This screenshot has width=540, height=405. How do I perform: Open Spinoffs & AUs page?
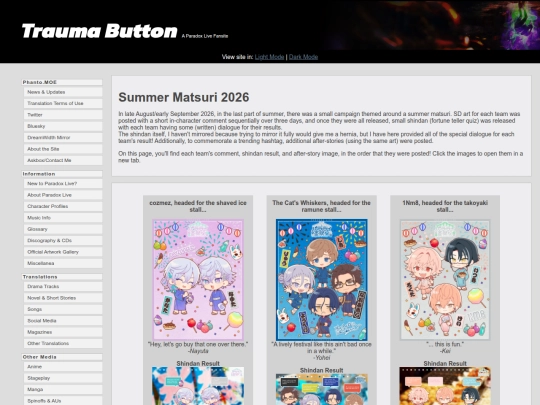point(63,401)
